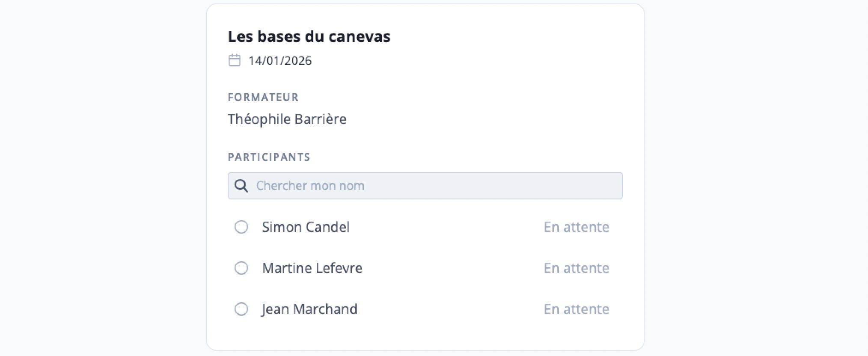Click the grey page background left of card
Viewport: 868px width, 356px height.
tap(103, 178)
